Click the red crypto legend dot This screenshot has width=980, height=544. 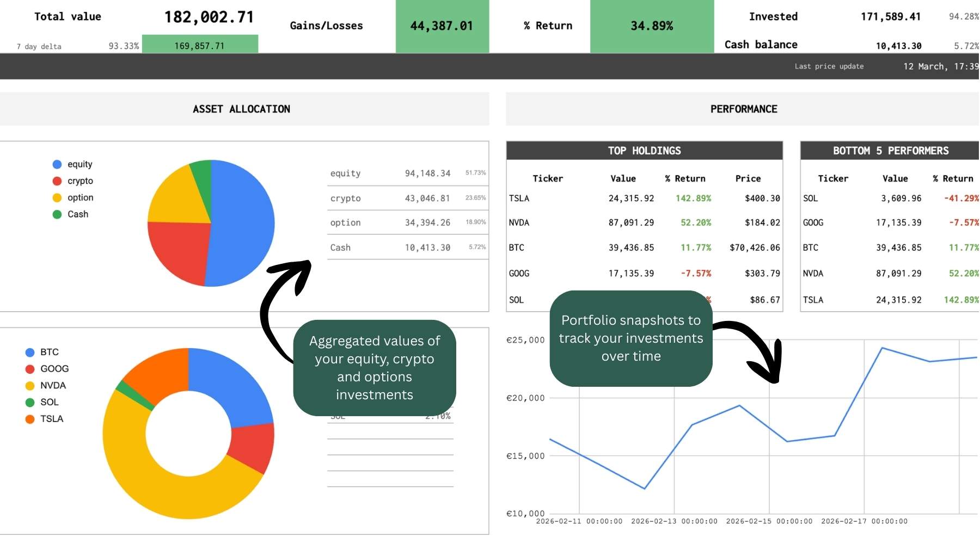[57, 181]
